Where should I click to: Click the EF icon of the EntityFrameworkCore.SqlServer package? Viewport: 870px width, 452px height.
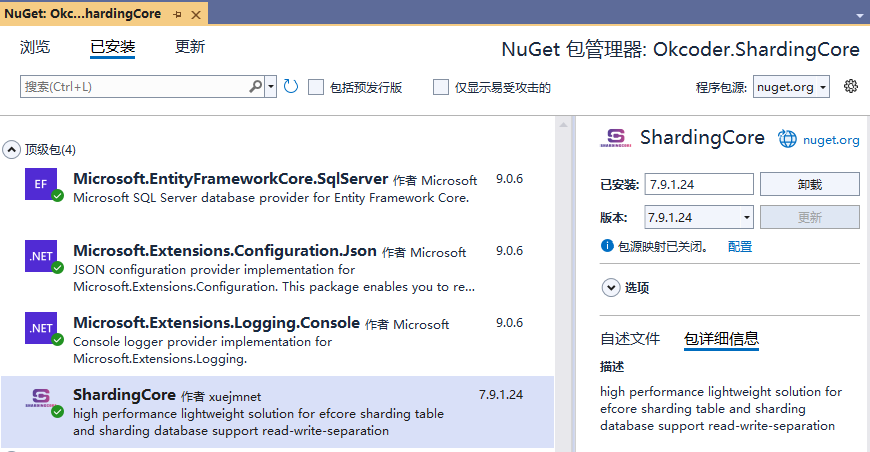point(41,184)
